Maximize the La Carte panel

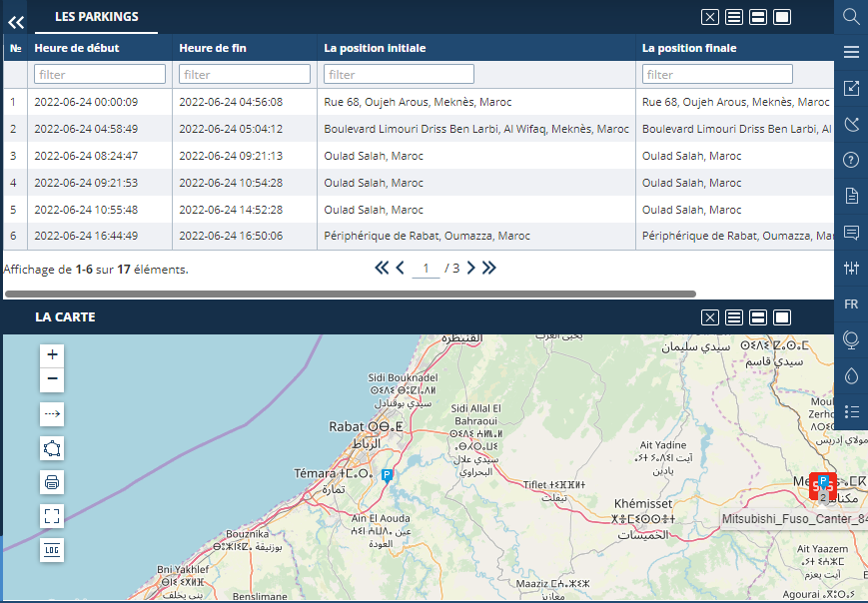[782, 317]
